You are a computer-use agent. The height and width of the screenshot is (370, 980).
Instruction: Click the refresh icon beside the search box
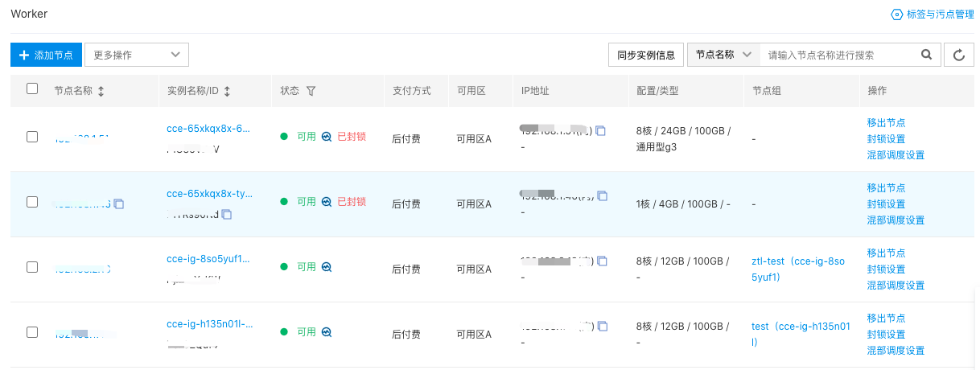point(958,55)
